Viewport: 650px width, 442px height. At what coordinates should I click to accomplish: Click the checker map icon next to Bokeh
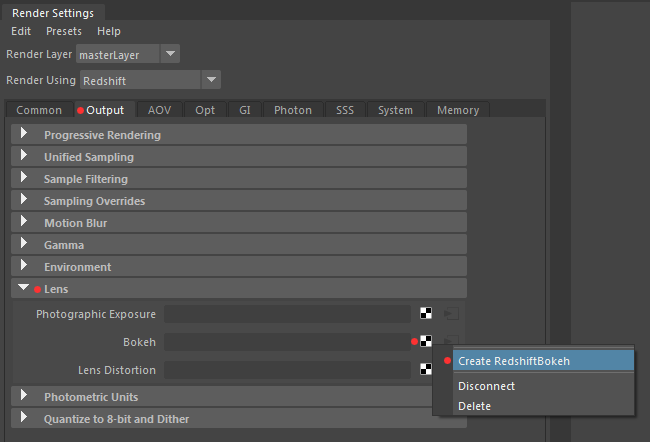pos(426,341)
